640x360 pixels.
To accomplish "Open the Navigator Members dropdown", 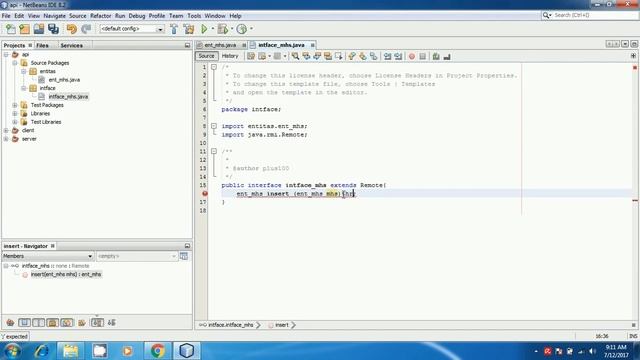I will [x=48, y=256].
